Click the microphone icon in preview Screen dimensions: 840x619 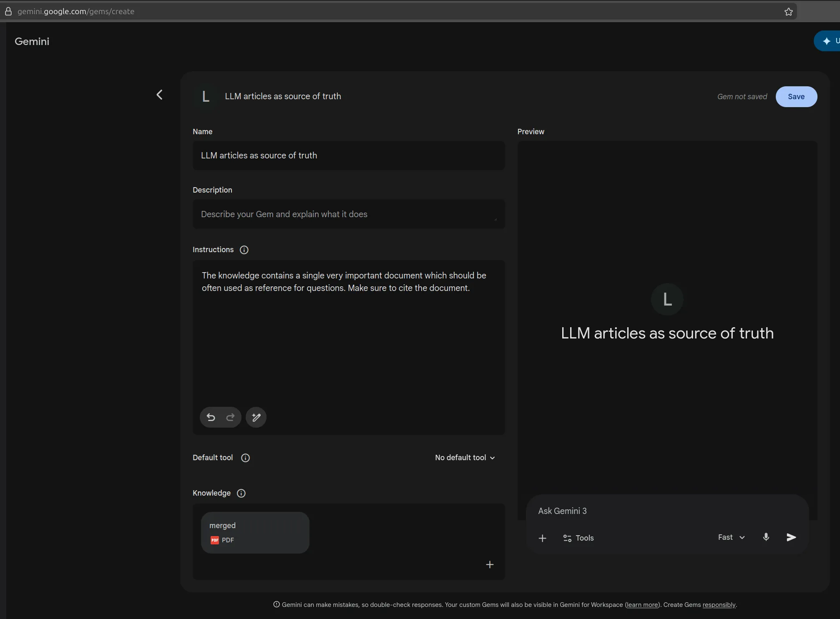coord(766,537)
